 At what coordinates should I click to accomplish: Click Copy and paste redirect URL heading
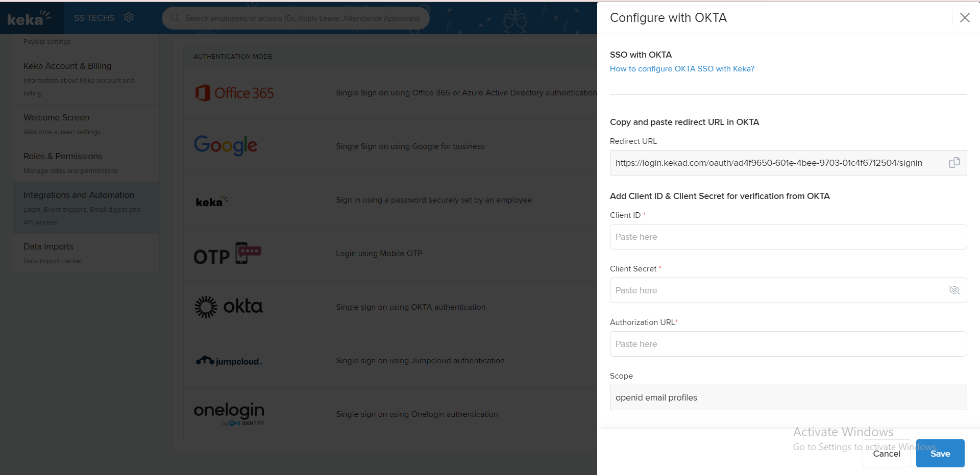coord(684,122)
